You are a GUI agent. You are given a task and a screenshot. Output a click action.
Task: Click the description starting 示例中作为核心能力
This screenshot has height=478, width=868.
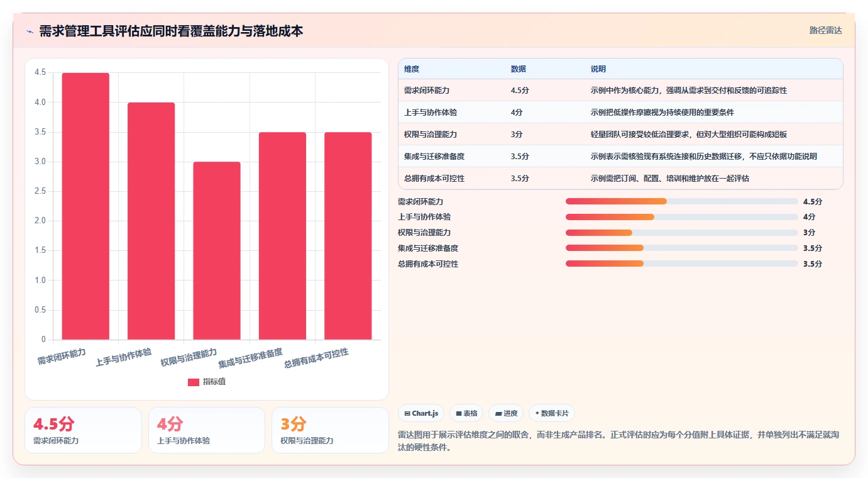click(x=689, y=91)
